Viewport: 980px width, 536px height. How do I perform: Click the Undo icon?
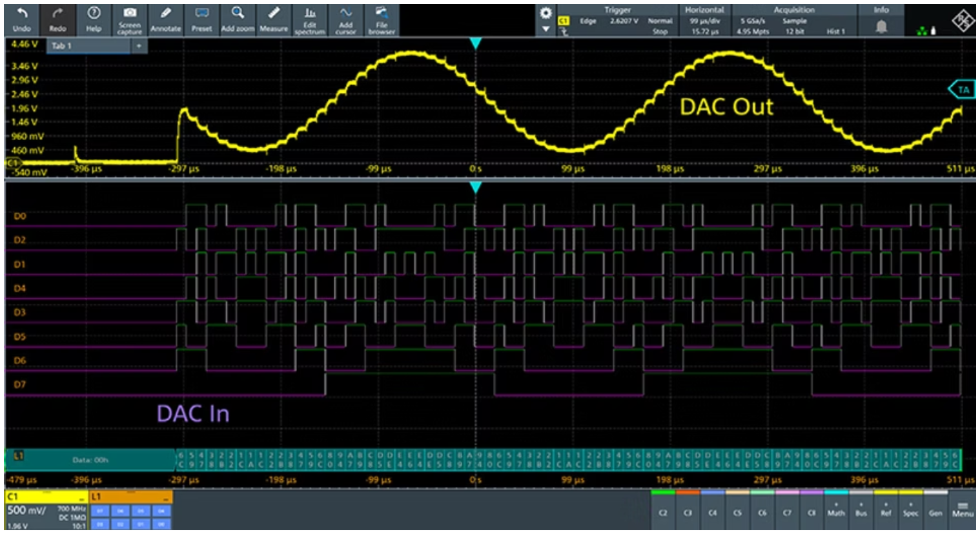coord(22,19)
